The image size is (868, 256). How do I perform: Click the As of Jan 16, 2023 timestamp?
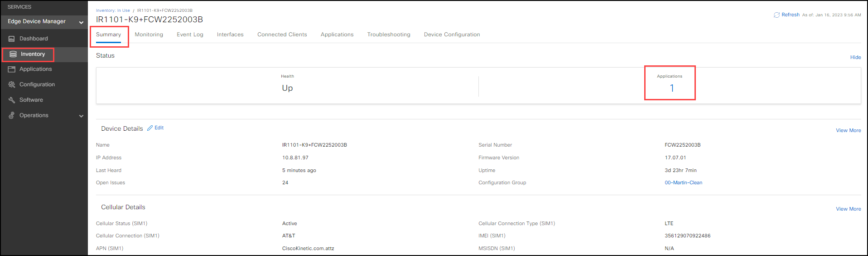click(831, 15)
